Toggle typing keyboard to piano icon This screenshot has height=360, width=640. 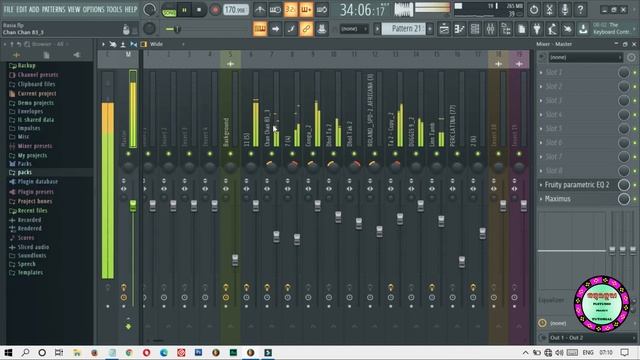[260, 29]
